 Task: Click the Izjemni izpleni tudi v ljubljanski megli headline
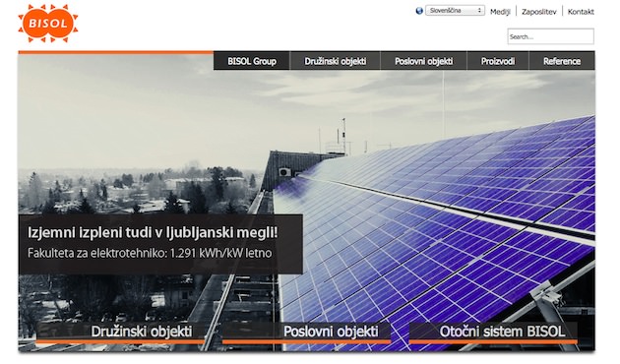point(153,232)
